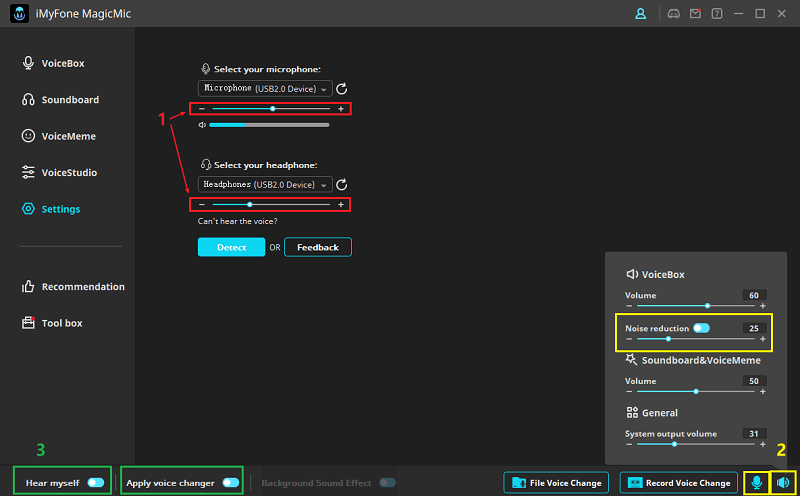Open the Recommendation page

click(x=73, y=286)
